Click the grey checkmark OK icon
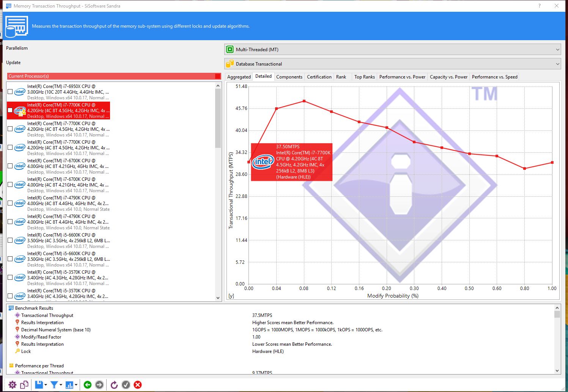Viewport: 568px width, 392px height. coord(126,385)
